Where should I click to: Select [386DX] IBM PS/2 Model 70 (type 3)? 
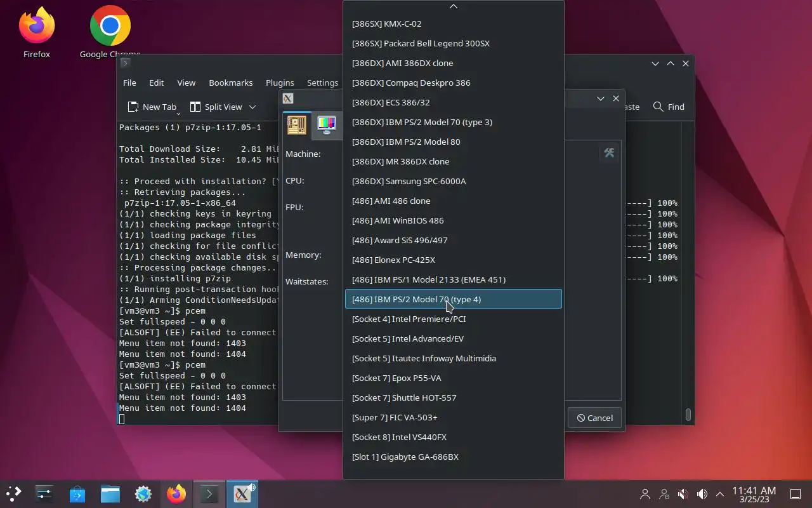[453, 122]
